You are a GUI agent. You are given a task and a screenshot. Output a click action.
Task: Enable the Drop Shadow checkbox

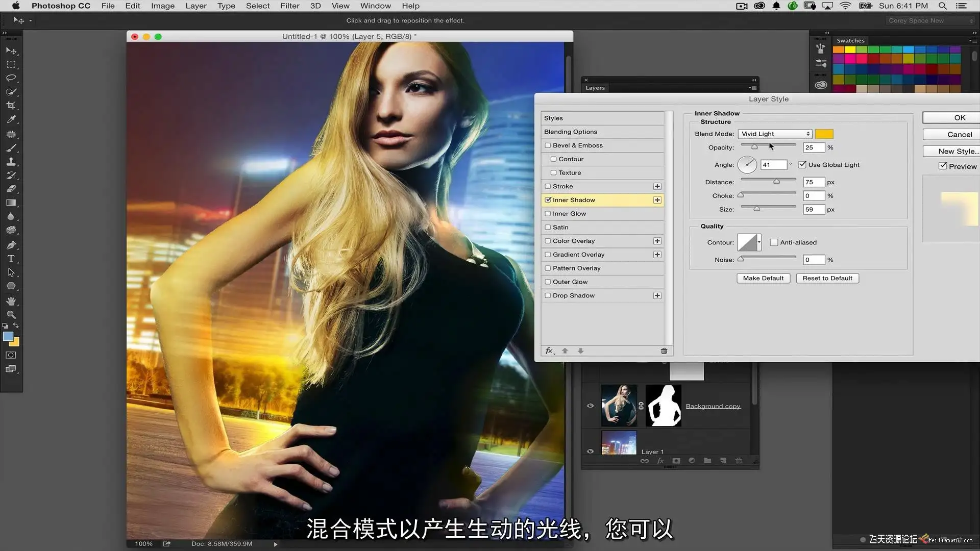[x=548, y=295]
